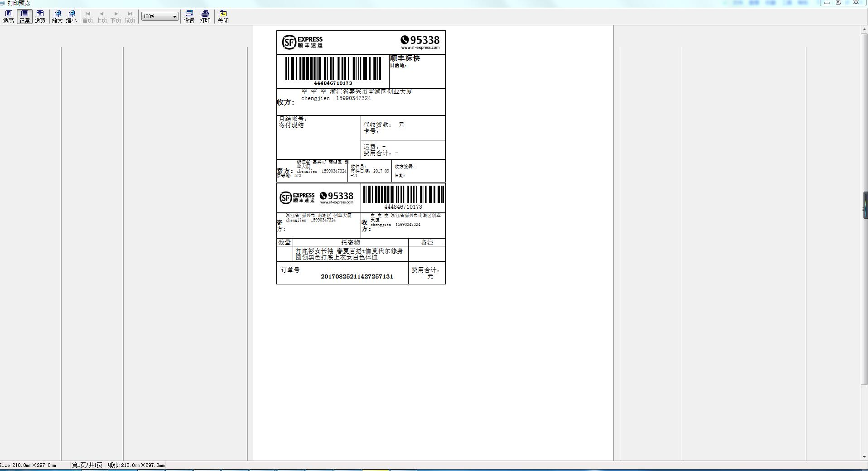Screen dimensions: 868x471
Task: Click the 收件员: text
Action: pyautogui.click(x=358, y=167)
